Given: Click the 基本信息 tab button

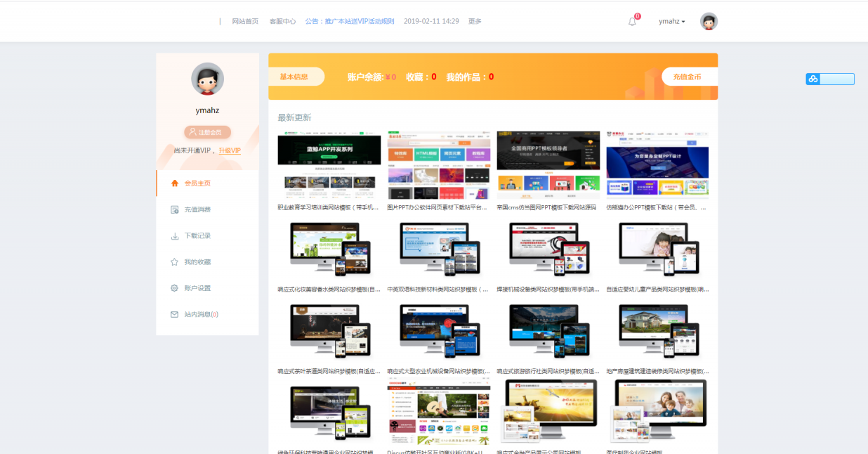Looking at the screenshot, I should point(295,77).
